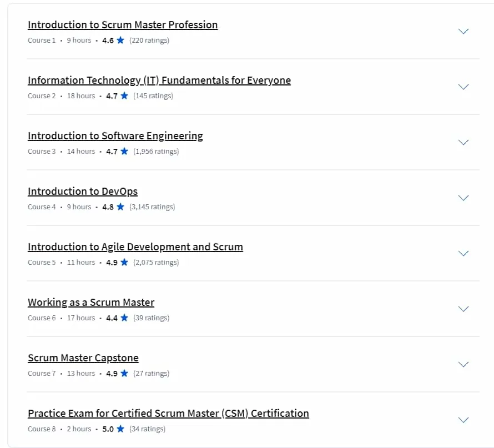This screenshot has width=494, height=448.
Task: Open Information Technology (IT) Fundamentals for Everyone
Action: pyautogui.click(x=159, y=80)
